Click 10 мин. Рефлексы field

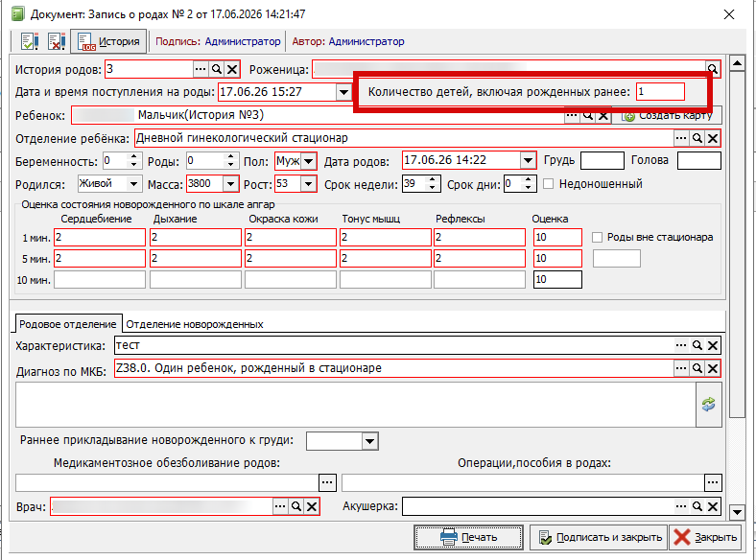pos(480,279)
